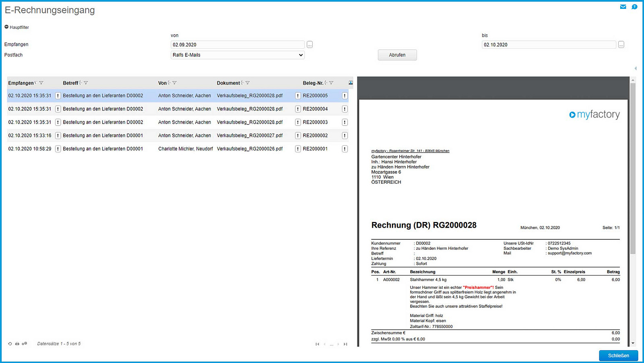Go to the first page of records
The width and height of the screenshot is (644, 363).
(x=317, y=344)
